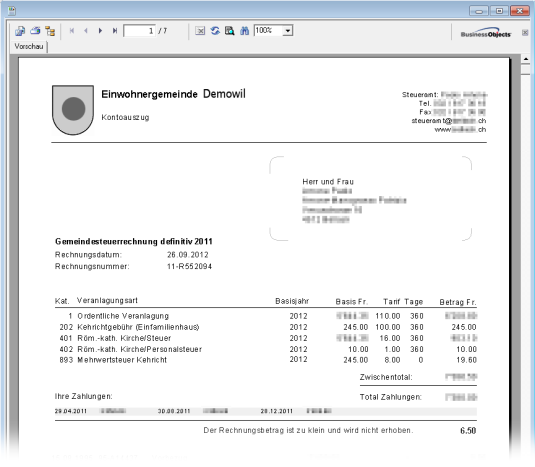Click row 'Kehrichtgebühr (Einfamilienhaus)'
The height and width of the screenshot is (467, 535).
266,327
